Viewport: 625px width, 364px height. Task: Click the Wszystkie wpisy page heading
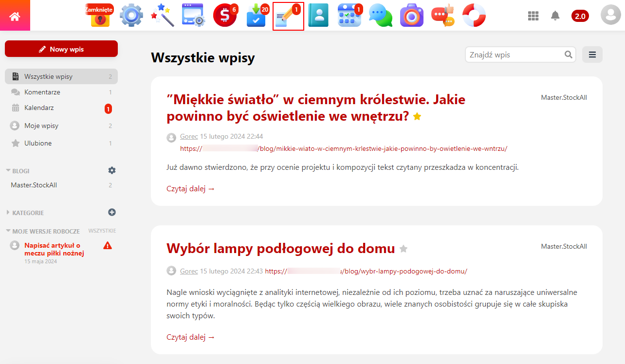pyautogui.click(x=203, y=58)
